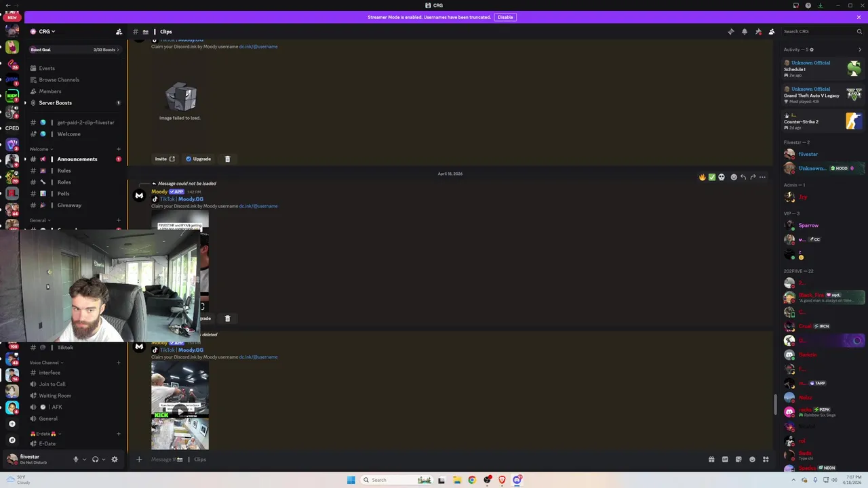Viewport: 868px width, 488px height.
Task: Dismiss the streamer mode banner
Action: click(859, 17)
